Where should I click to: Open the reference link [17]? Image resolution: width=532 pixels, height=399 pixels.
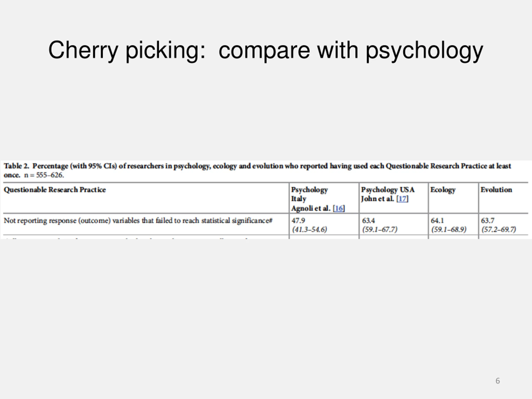click(x=402, y=199)
